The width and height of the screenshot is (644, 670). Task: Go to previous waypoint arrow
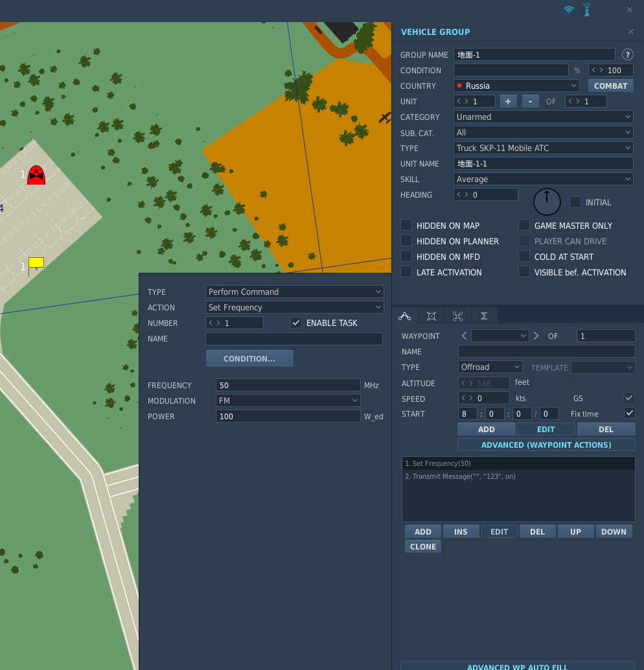click(x=464, y=336)
